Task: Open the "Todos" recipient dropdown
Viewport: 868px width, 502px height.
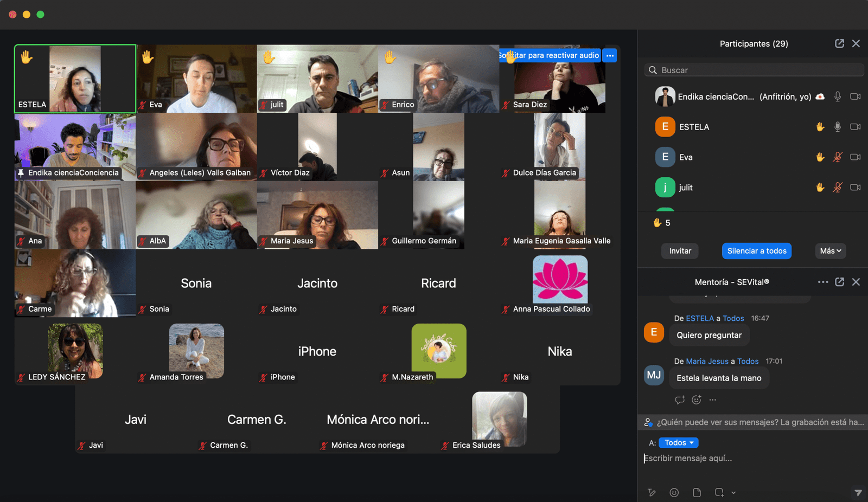Action: tap(679, 443)
